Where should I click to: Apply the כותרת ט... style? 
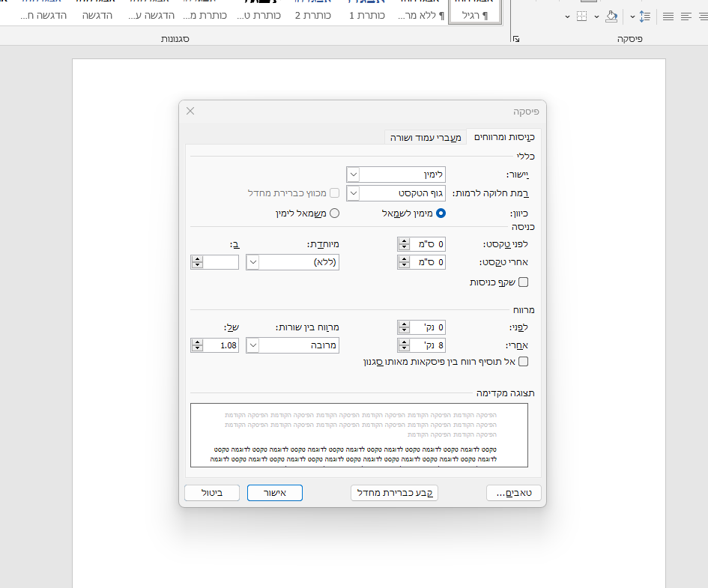pos(258,11)
